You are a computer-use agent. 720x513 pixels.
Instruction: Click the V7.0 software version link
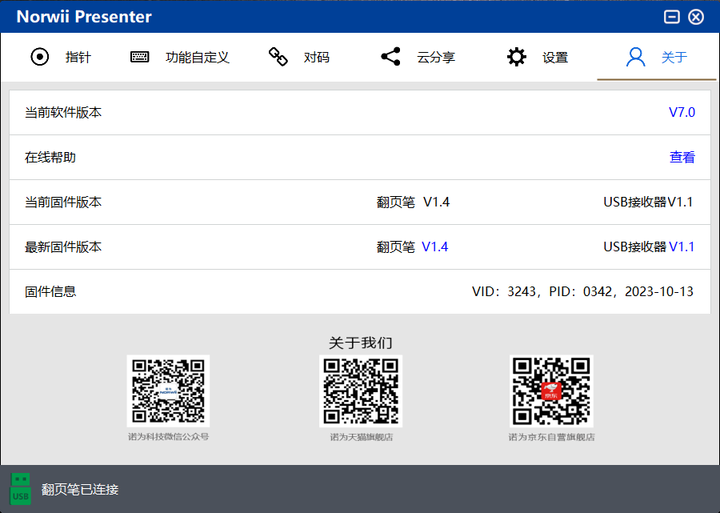[x=682, y=112]
